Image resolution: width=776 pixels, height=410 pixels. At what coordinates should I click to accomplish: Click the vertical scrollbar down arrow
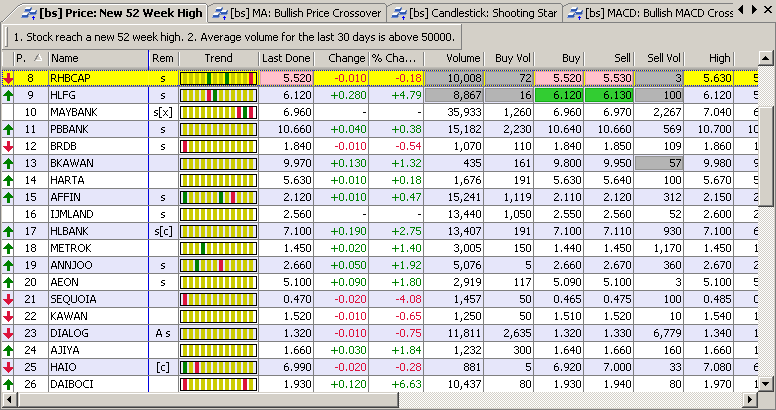tap(766, 383)
